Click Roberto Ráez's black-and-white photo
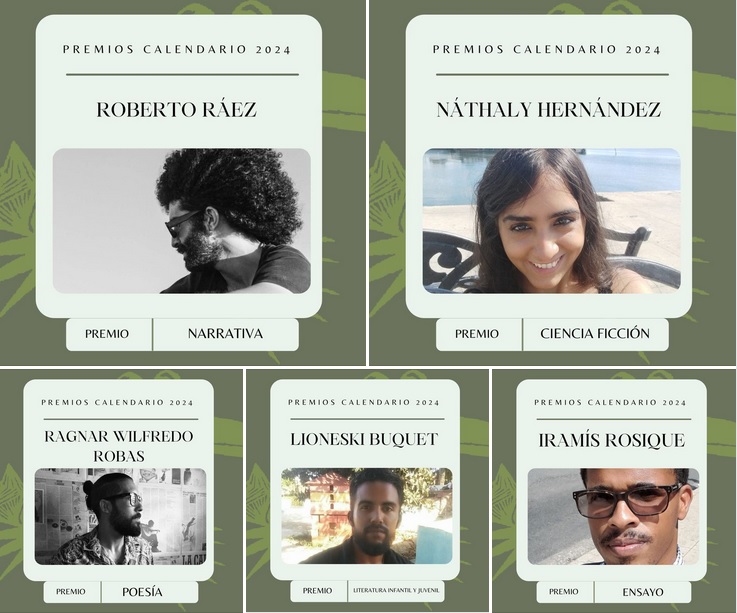This screenshot has width=737, height=613. [181, 221]
